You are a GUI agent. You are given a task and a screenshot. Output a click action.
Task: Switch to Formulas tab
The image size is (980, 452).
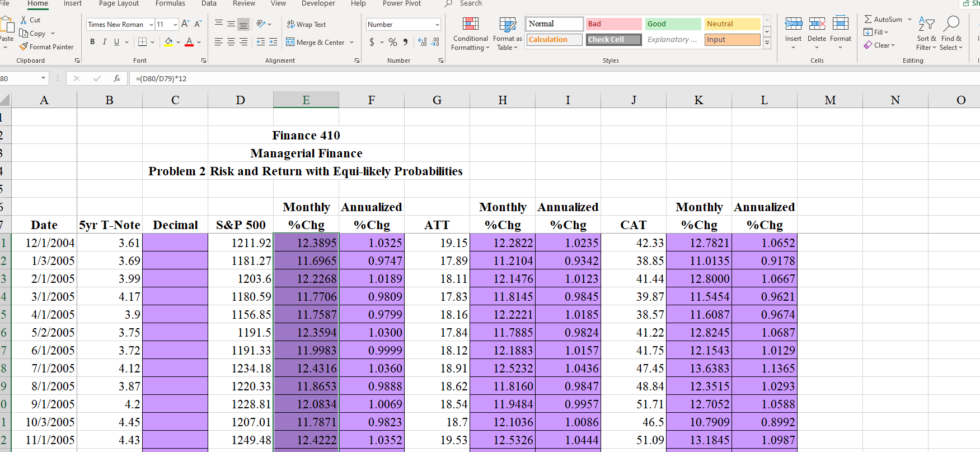170,3
